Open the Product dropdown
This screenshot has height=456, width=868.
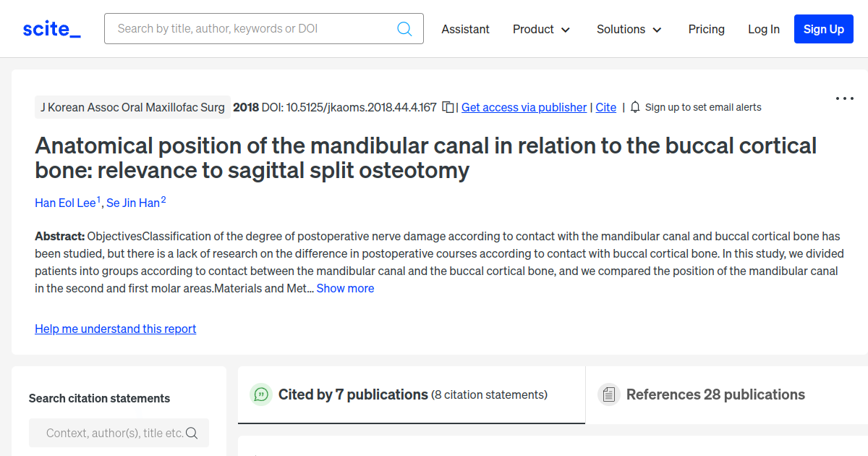coord(541,29)
